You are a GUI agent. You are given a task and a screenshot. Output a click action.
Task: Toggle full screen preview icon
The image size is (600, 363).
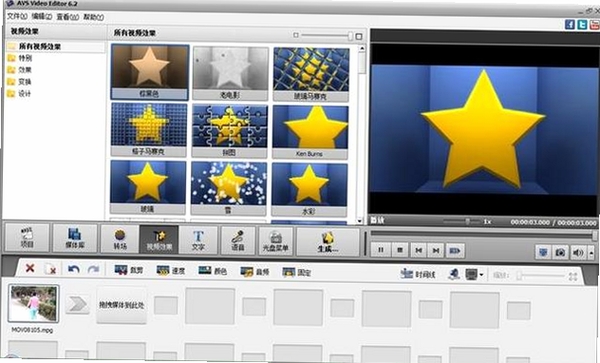[543, 252]
